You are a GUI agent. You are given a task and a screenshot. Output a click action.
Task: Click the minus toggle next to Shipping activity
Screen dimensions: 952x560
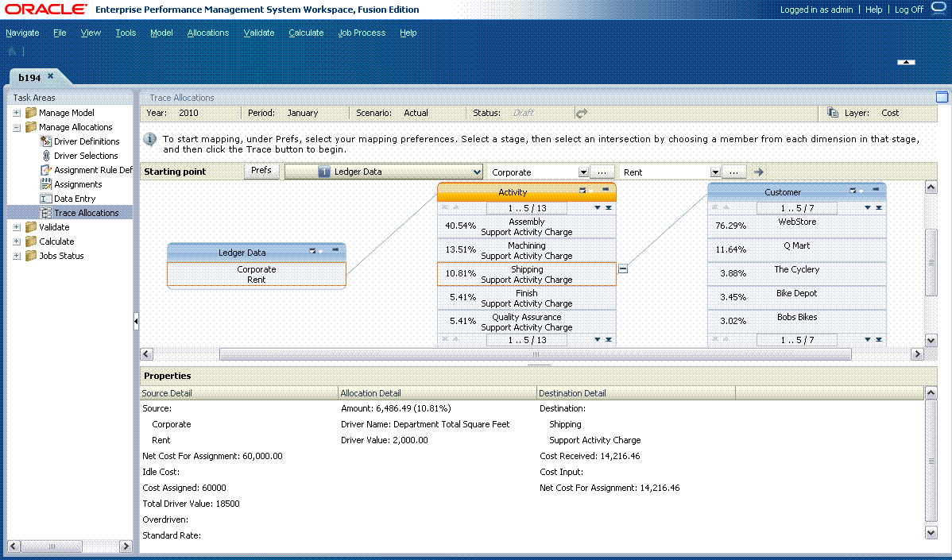tap(623, 268)
